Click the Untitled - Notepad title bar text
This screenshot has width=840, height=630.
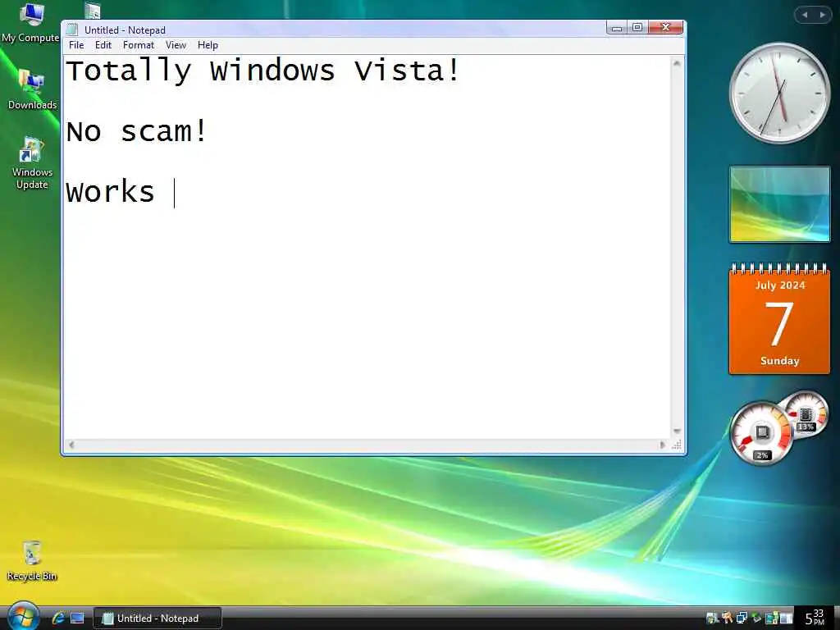(x=125, y=30)
